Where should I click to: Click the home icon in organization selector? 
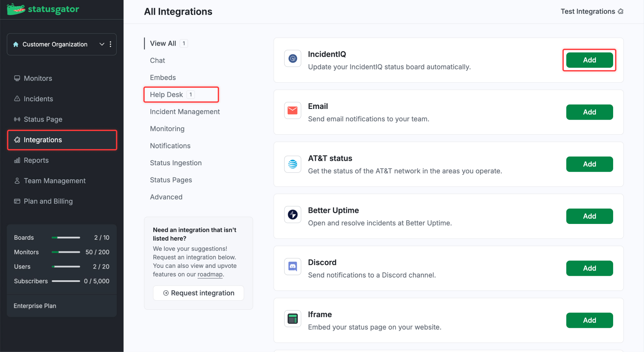click(x=16, y=44)
